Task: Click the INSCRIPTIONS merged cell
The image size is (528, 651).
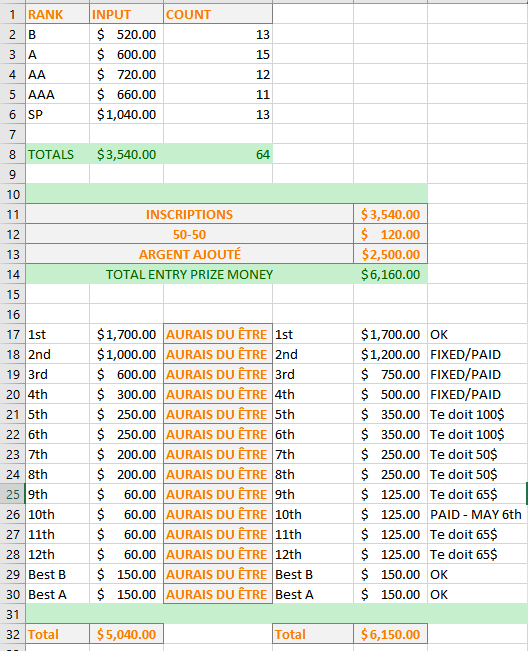Action: [x=189, y=215]
